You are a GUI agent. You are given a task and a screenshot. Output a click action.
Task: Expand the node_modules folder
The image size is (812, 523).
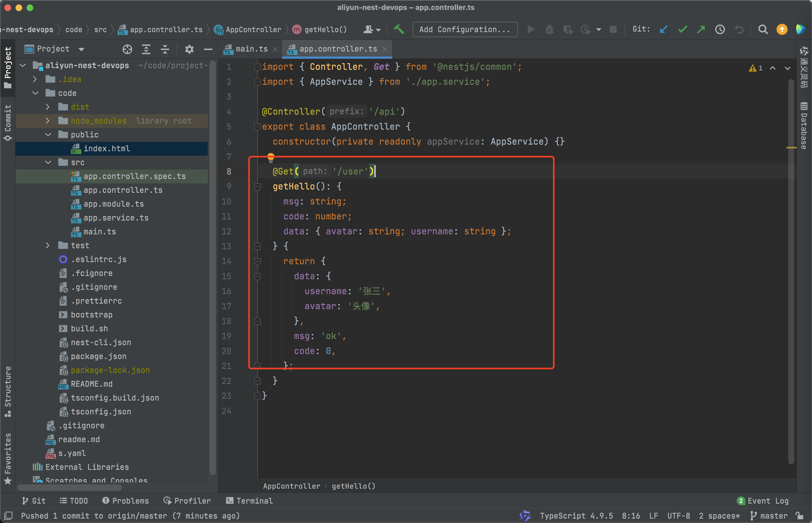[48, 121]
